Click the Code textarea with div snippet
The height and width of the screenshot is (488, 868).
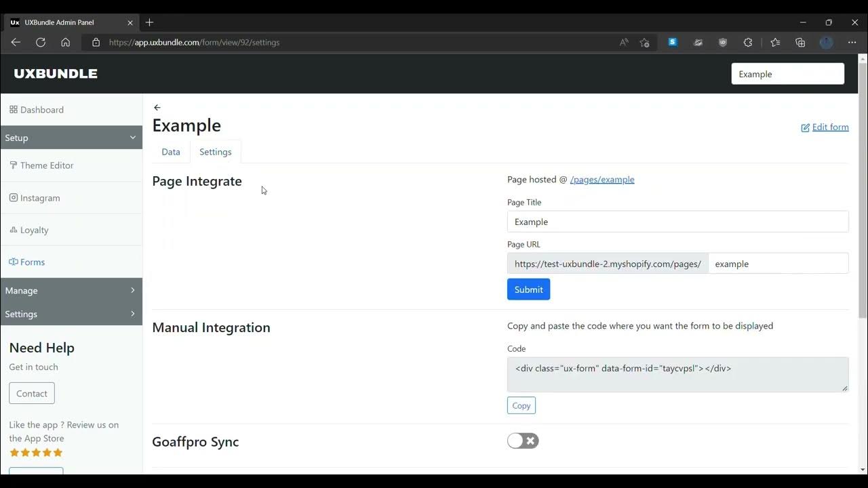click(x=678, y=375)
